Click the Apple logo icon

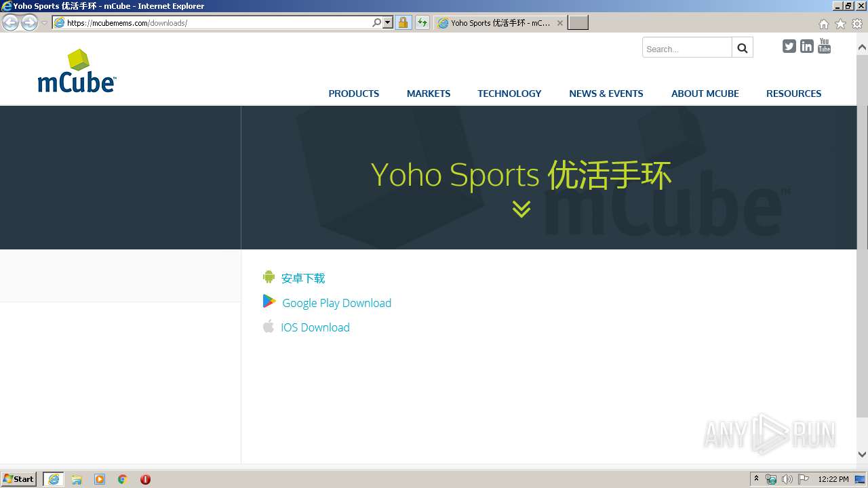pyautogui.click(x=269, y=327)
